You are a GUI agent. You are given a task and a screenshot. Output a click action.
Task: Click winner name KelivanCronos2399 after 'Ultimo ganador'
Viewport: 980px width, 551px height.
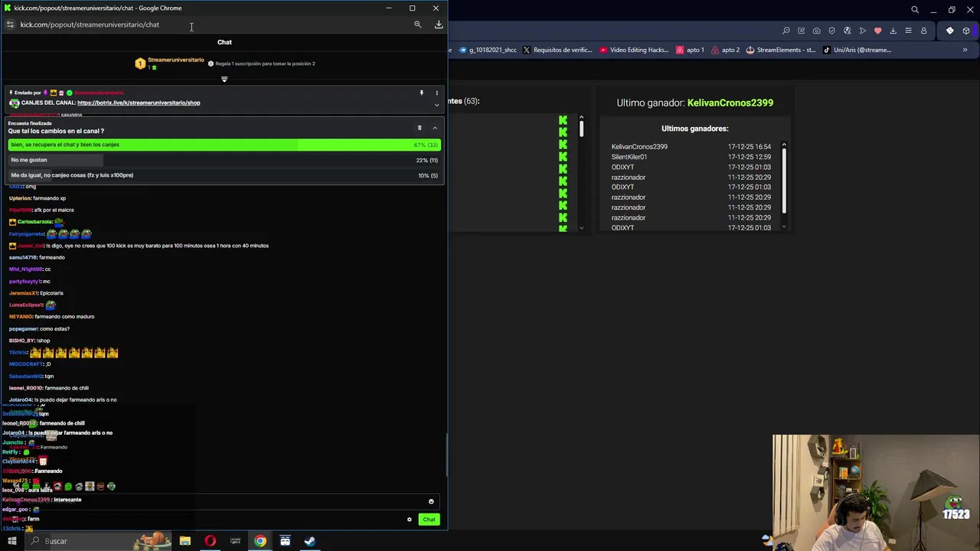point(730,103)
